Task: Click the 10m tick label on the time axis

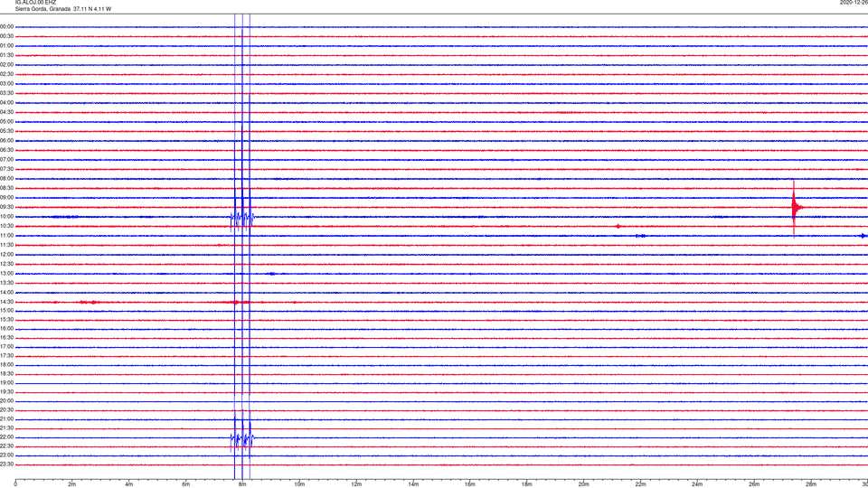Action: [299, 484]
